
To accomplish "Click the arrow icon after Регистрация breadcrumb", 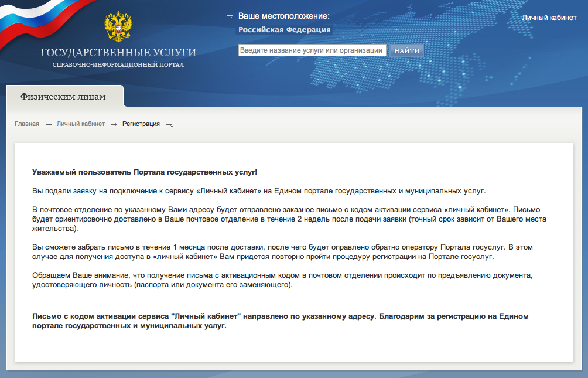I will coord(170,125).
